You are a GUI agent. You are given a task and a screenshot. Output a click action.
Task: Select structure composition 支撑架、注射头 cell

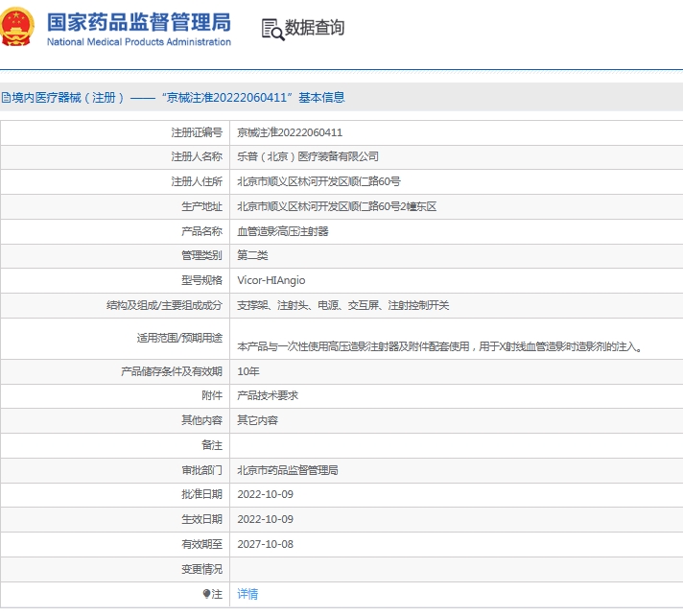(x=342, y=305)
